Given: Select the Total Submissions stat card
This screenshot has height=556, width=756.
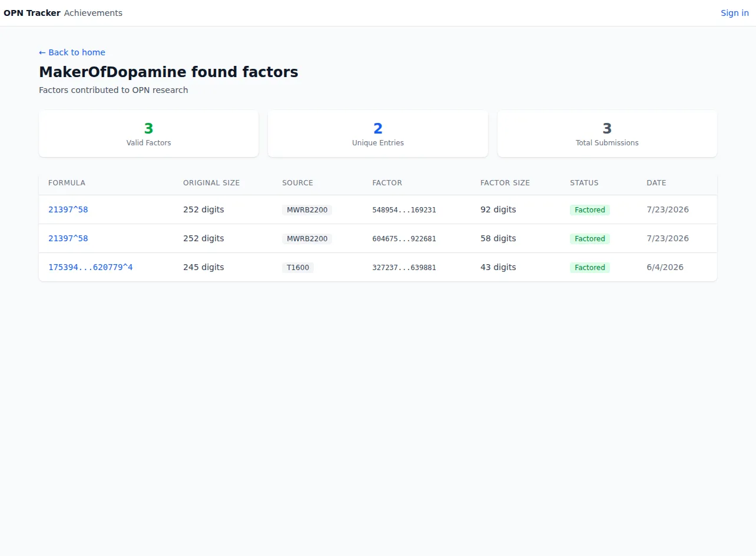Looking at the screenshot, I should (607, 134).
